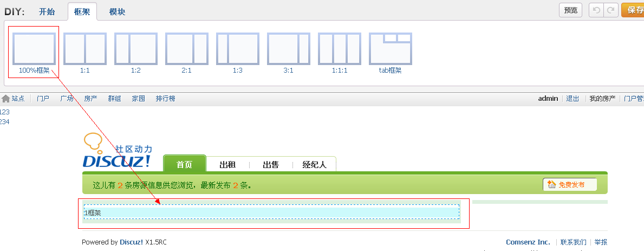Select the 1框架 frame block

pyautogui.click(x=271, y=212)
